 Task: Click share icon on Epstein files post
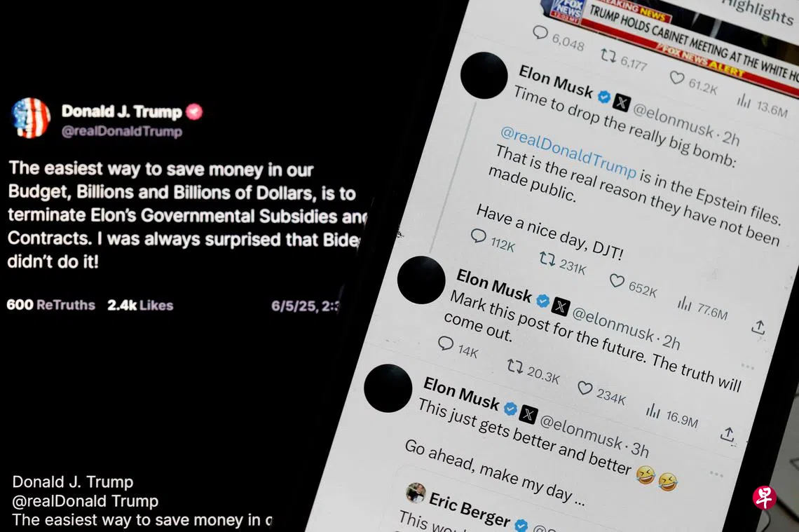click(758, 327)
